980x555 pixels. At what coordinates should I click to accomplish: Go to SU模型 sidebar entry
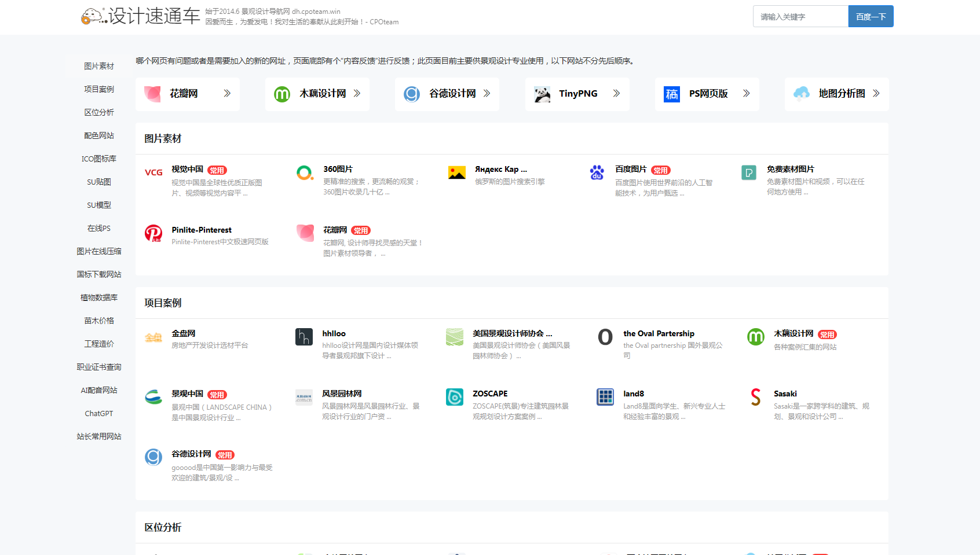[99, 205]
